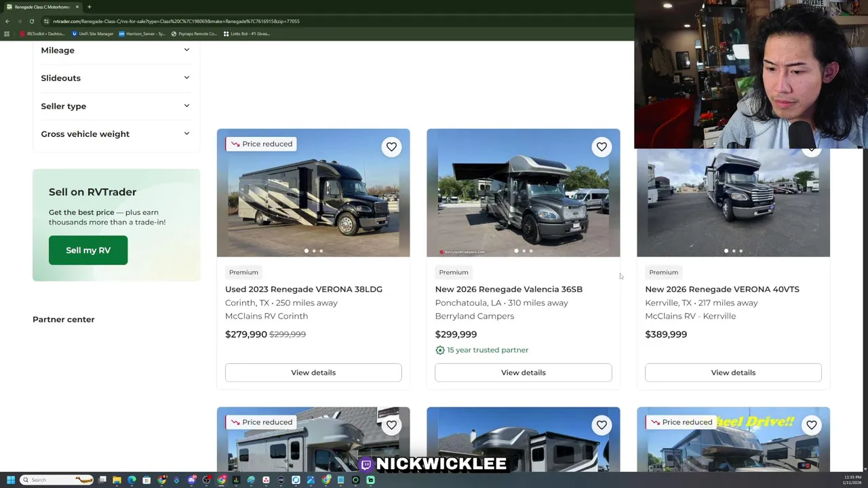Click carousel dots on VERONA 40VTS photo
The width and height of the screenshot is (868, 488).
[x=733, y=251]
